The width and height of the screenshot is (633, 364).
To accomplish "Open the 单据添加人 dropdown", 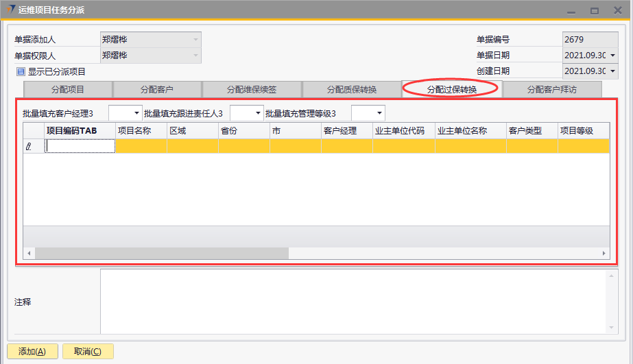I will 195,40.
